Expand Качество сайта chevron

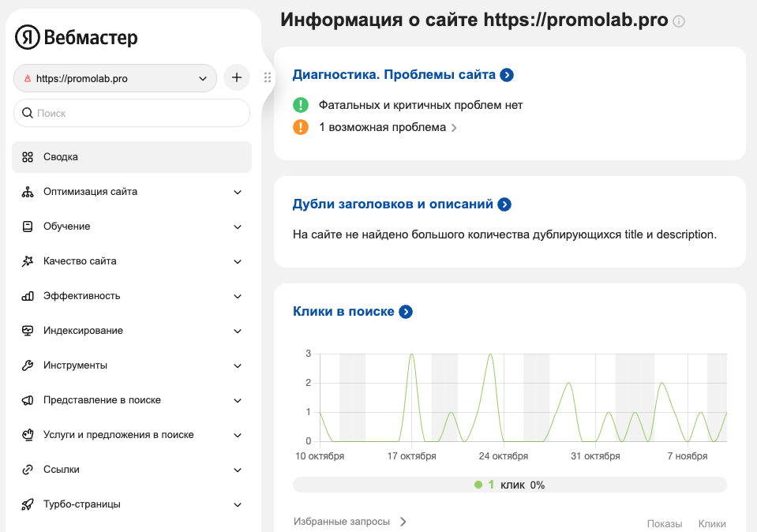click(238, 261)
